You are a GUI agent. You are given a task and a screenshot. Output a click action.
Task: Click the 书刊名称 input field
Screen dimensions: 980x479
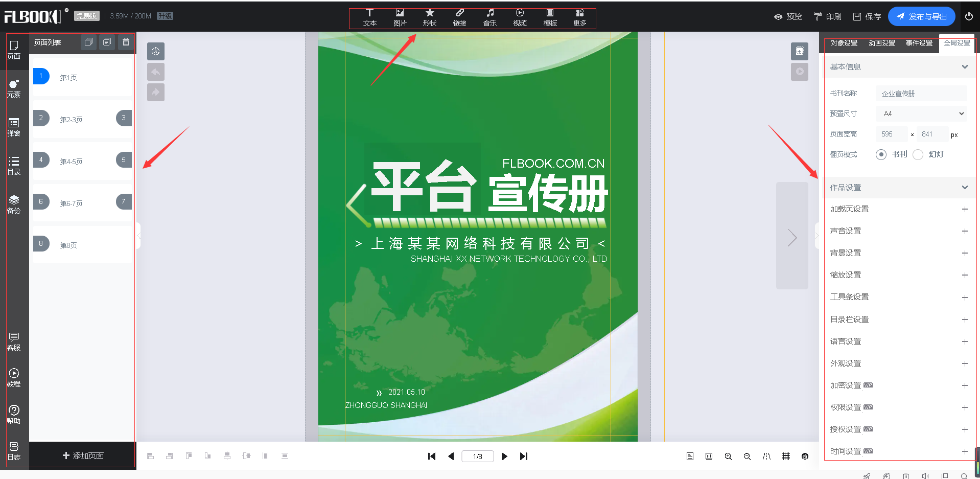[x=921, y=94]
